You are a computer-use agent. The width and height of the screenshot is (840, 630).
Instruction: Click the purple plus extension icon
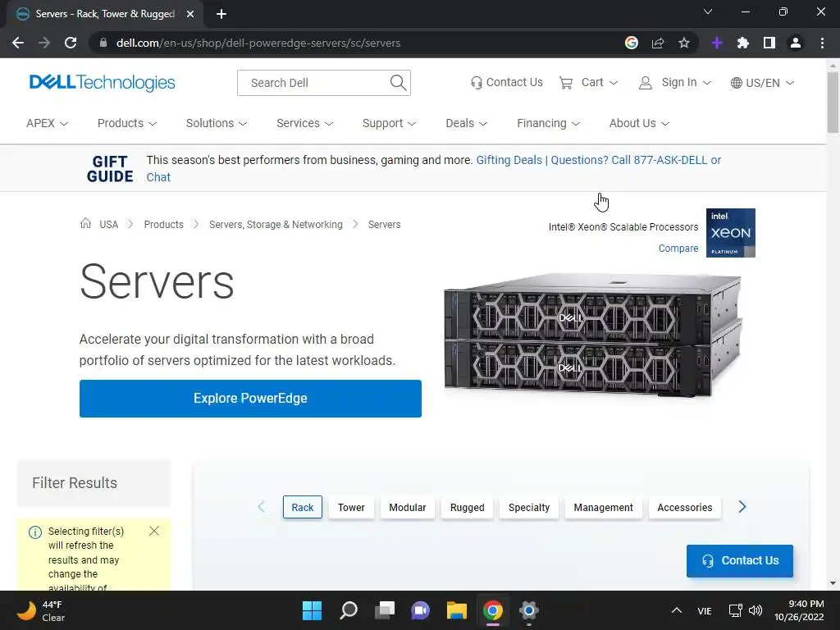point(717,43)
